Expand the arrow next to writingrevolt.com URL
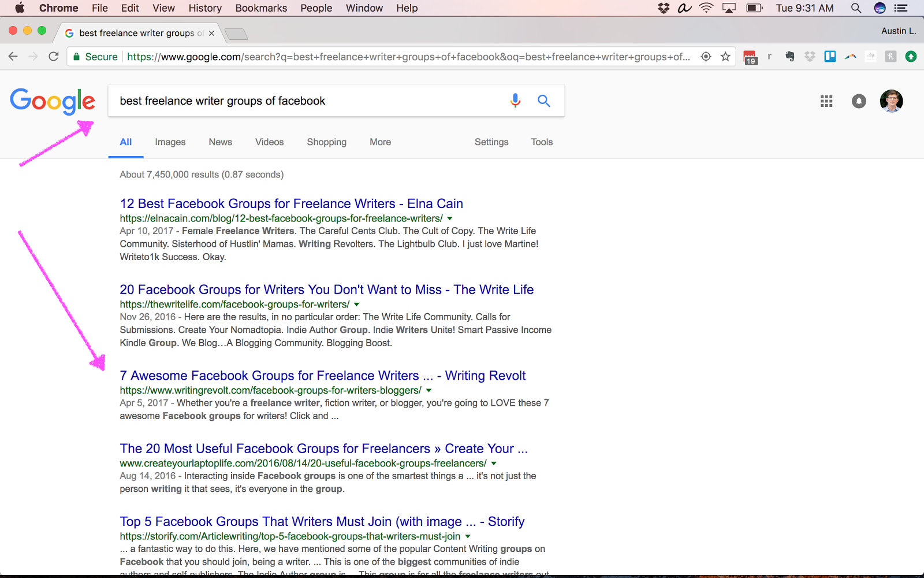This screenshot has width=924, height=578. (429, 391)
